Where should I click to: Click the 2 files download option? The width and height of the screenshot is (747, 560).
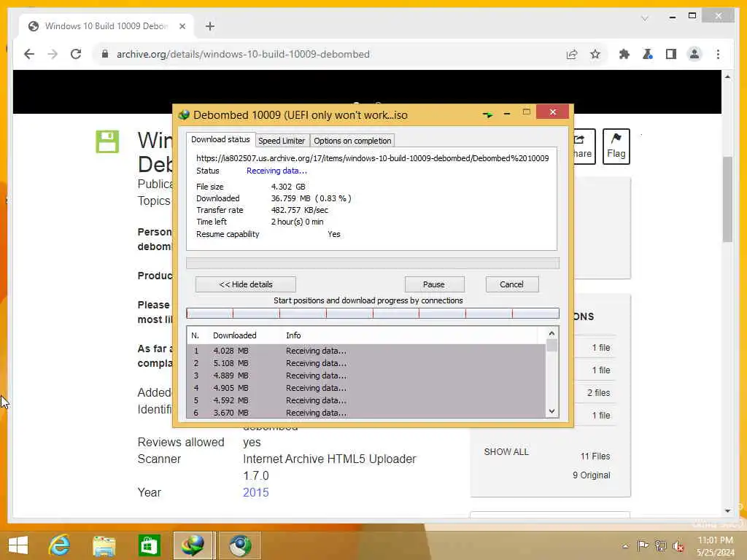tap(598, 393)
